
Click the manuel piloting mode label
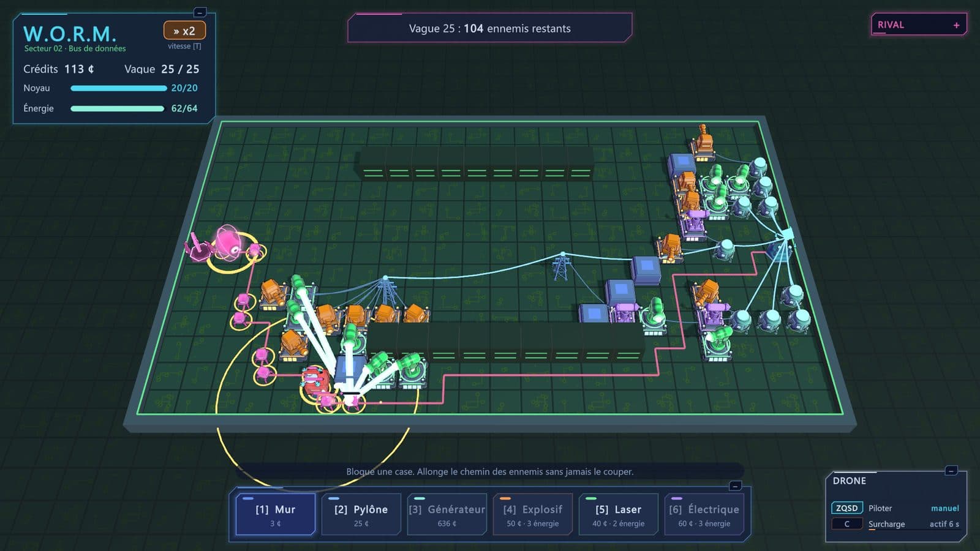point(944,508)
